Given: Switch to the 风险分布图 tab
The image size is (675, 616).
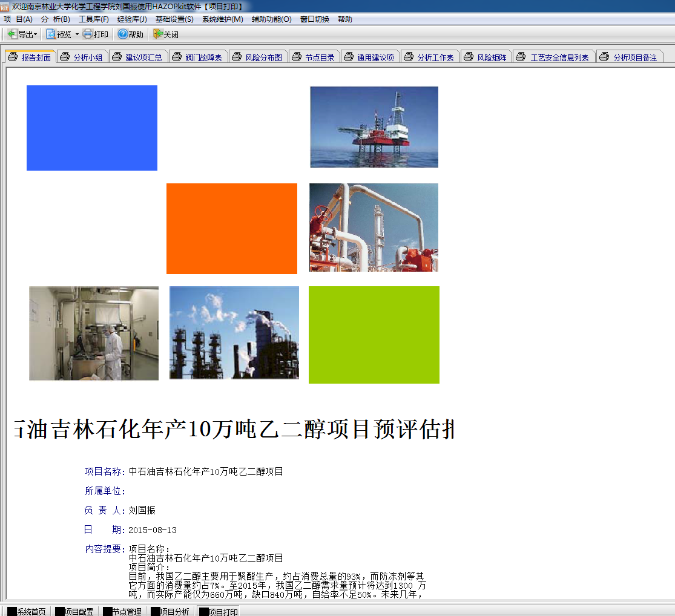Looking at the screenshot, I should tap(258, 57).
